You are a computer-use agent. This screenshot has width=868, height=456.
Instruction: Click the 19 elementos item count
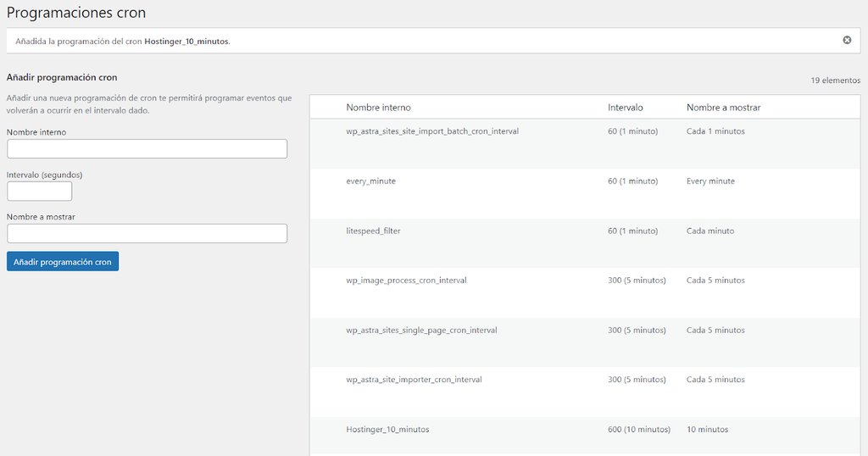[x=835, y=81]
